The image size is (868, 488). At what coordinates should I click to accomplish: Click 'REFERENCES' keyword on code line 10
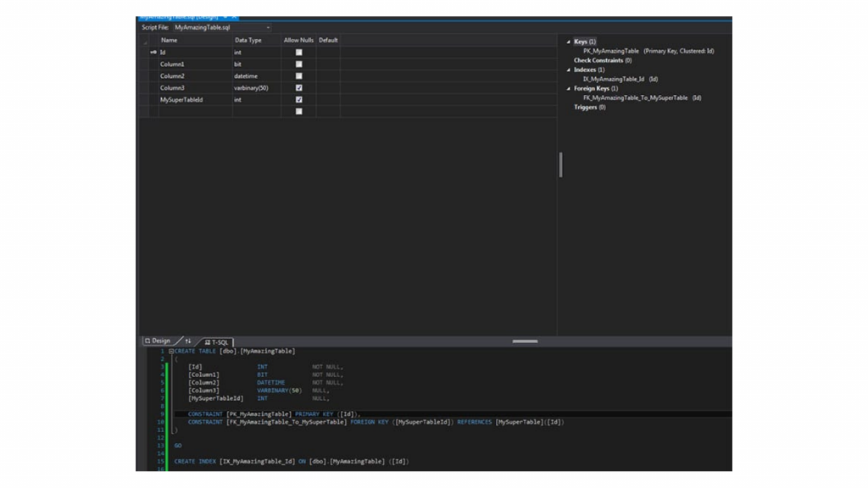click(475, 422)
